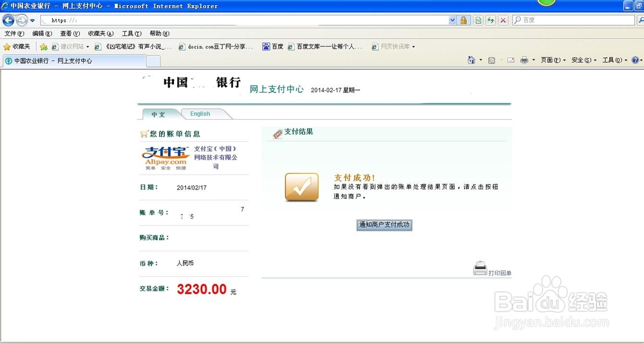Click the Home icon in command bar
The image size is (644, 344).
[471, 61]
